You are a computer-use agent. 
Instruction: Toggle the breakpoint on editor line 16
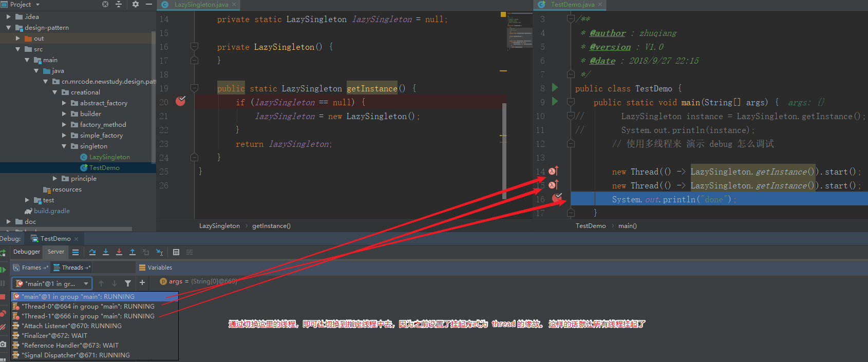pyautogui.click(x=557, y=198)
